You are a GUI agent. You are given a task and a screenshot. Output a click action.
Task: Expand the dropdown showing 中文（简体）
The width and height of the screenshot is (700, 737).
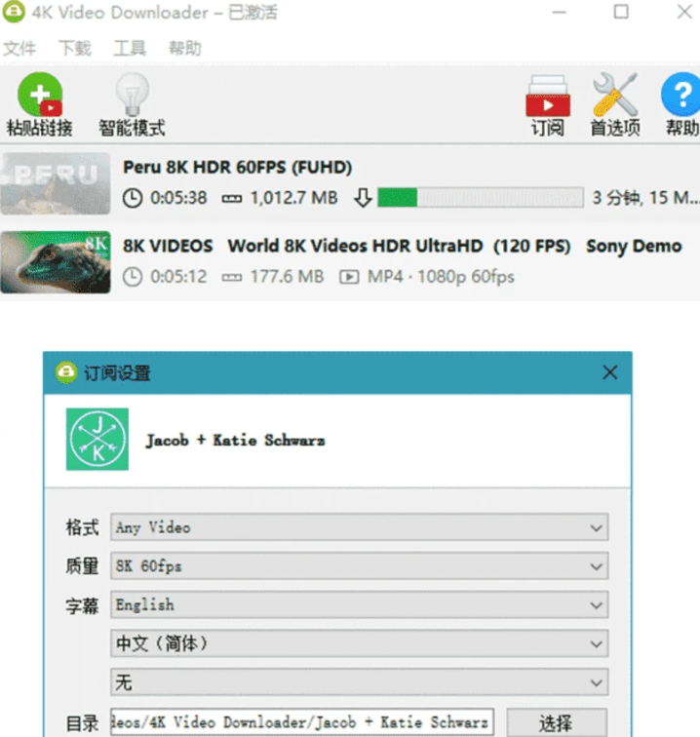point(360,643)
